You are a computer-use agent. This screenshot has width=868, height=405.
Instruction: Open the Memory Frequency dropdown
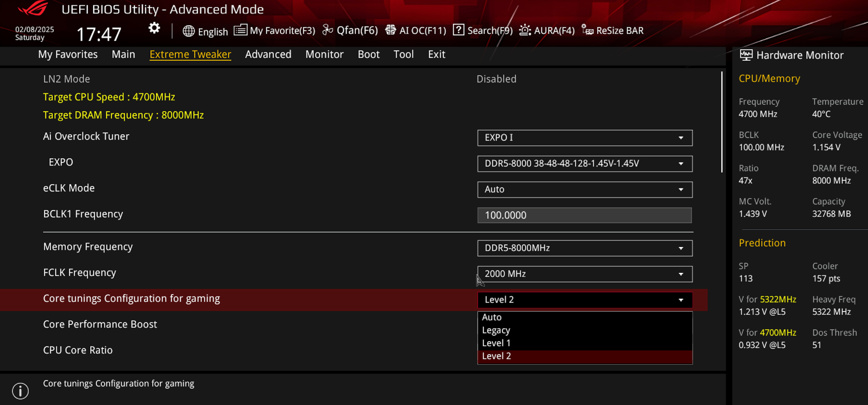tap(584, 248)
